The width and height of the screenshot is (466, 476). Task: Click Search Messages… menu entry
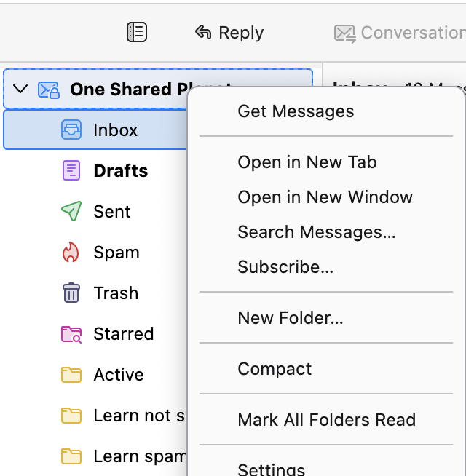click(317, 232)
